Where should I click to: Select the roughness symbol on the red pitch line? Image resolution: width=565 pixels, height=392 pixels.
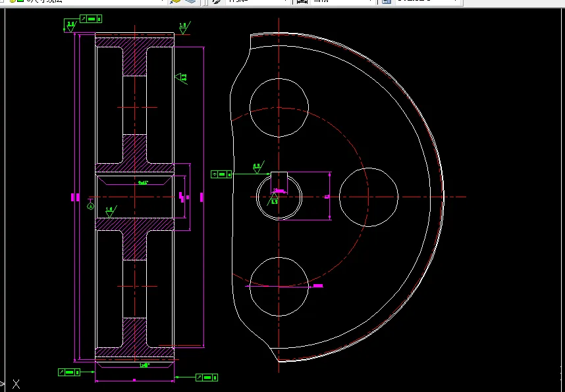click(x=184, y=28)
